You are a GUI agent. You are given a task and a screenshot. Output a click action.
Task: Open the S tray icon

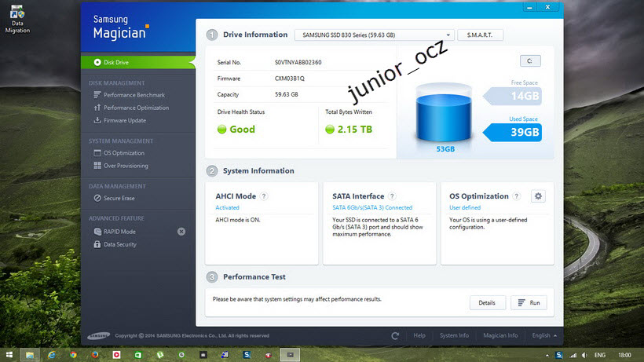(x=558, y=355)
